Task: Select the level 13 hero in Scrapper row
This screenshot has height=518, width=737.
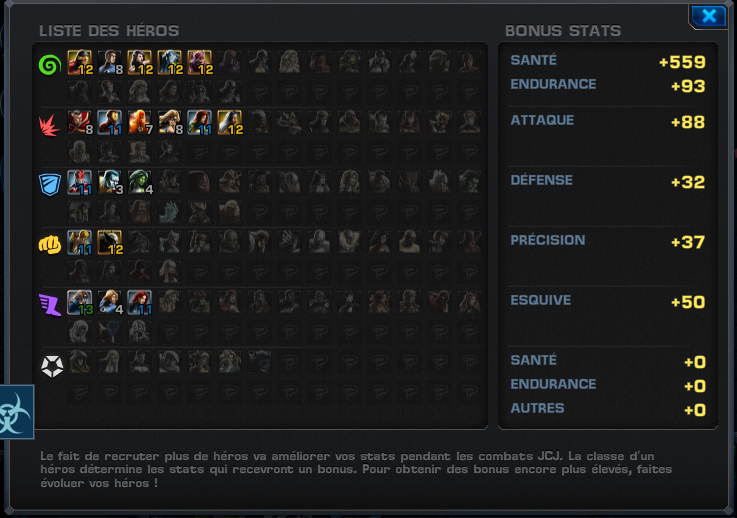Action: click(80, 302)
